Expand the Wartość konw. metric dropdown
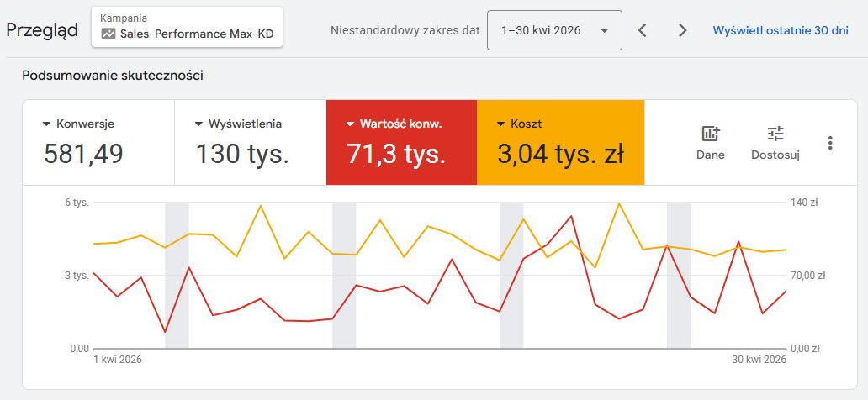 click(350, 124)
